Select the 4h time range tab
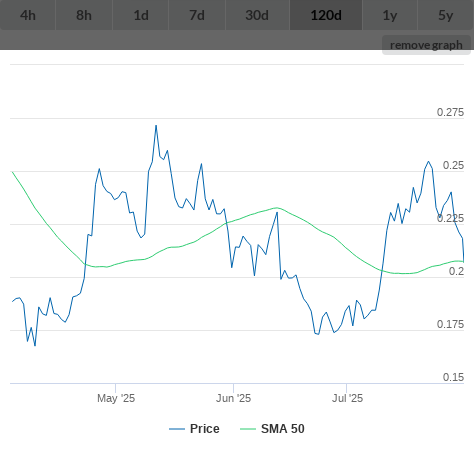The width and height of the screenshot is (474, 455). point(28,15)
